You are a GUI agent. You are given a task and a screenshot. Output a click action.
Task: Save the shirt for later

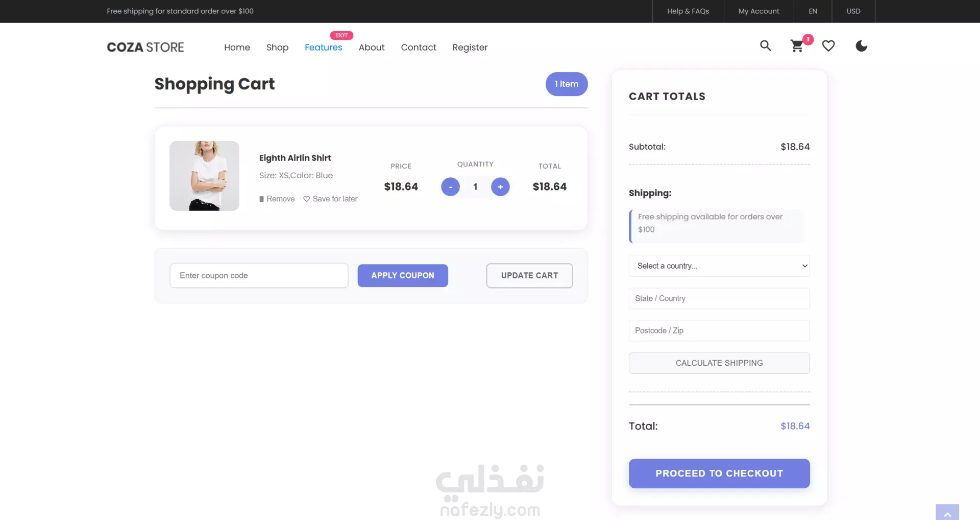coord(330,199)
